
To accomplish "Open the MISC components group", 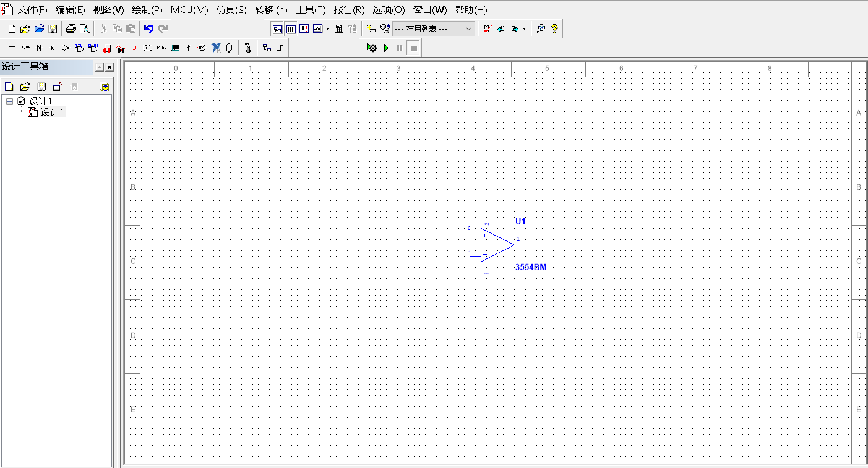I will click(161, 48).
